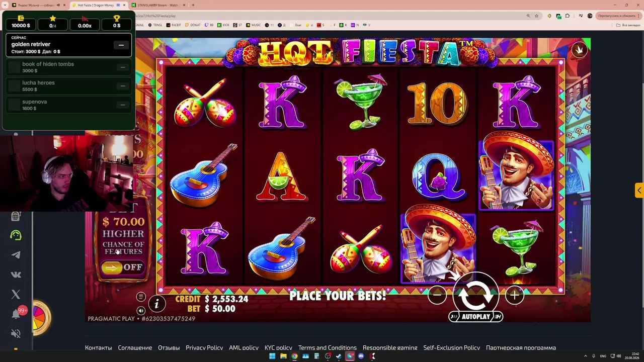
Task: Expand the orange side panel arrow
Action: 639,191
